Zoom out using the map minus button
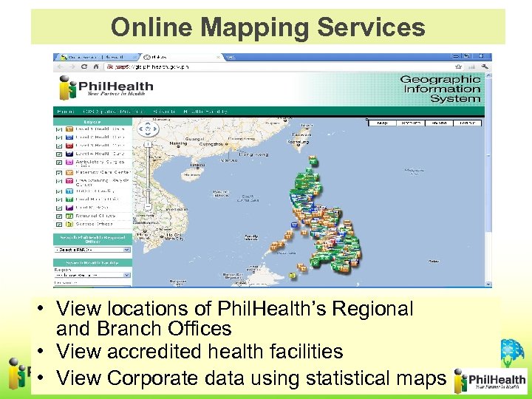 (x=148, y=206)
